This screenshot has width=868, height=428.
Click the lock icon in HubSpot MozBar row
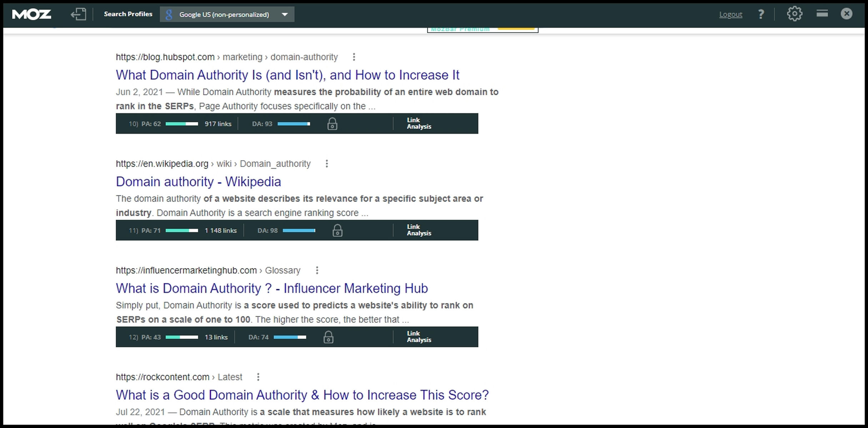pos(332,124)
